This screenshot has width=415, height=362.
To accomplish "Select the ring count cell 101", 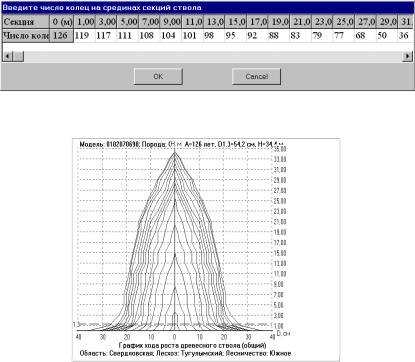I will coord(192,36).
